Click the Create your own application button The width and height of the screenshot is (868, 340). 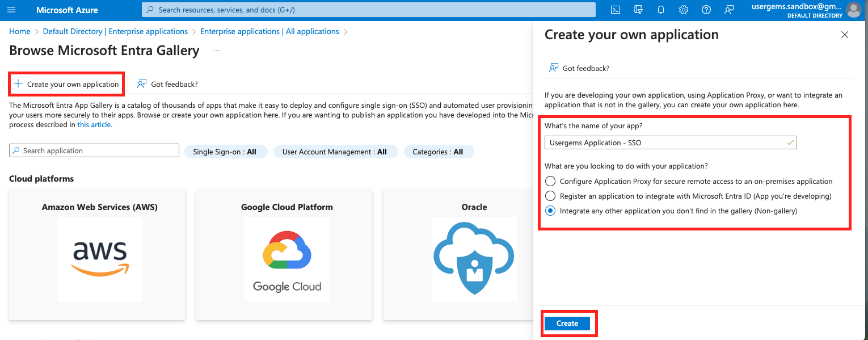[x=66, y=84]
